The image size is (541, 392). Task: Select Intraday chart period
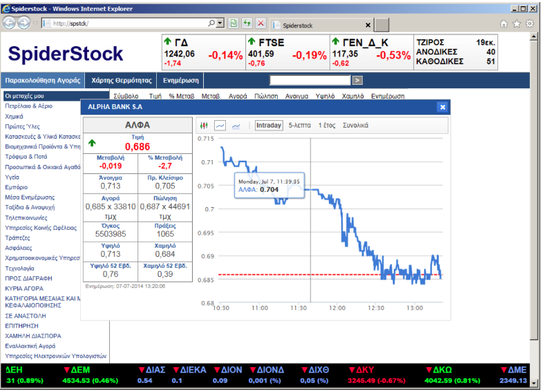[x=269, y=126]
